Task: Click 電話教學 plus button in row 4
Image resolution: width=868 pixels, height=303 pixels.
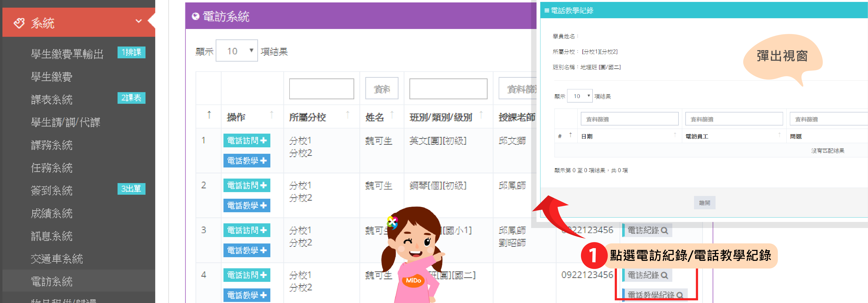Action: click(x=247, y=295)
